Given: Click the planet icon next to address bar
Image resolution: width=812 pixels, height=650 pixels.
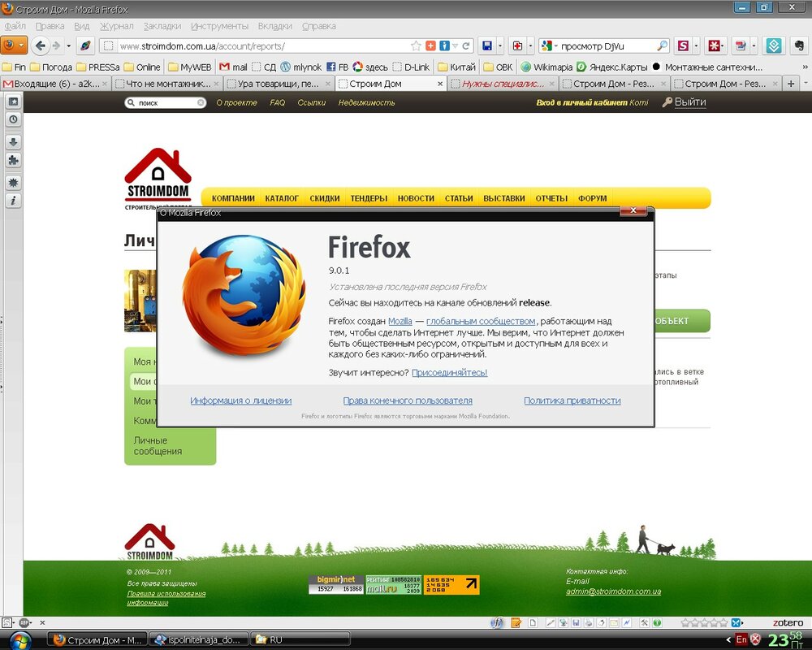Looking at the screenshot, I should pos(85,45).
